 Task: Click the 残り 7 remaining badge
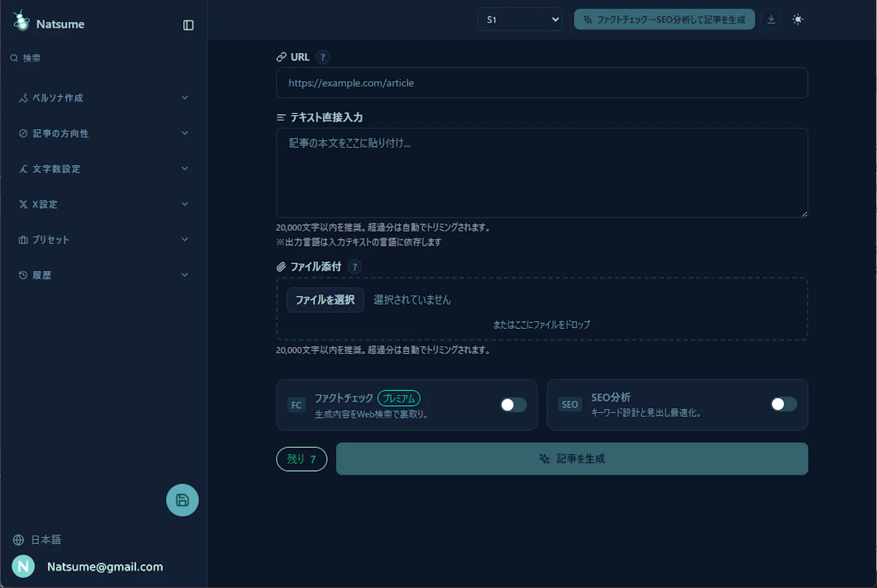(301, 459)
